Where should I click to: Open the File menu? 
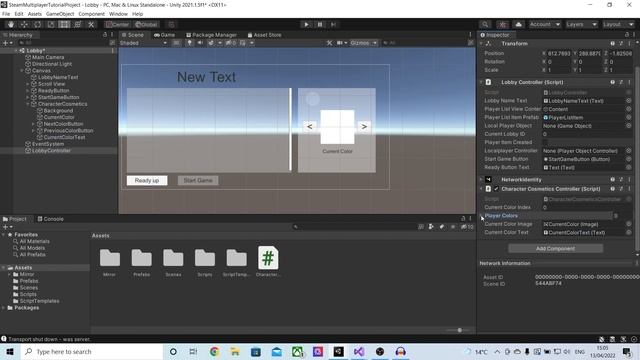(6, 14)
